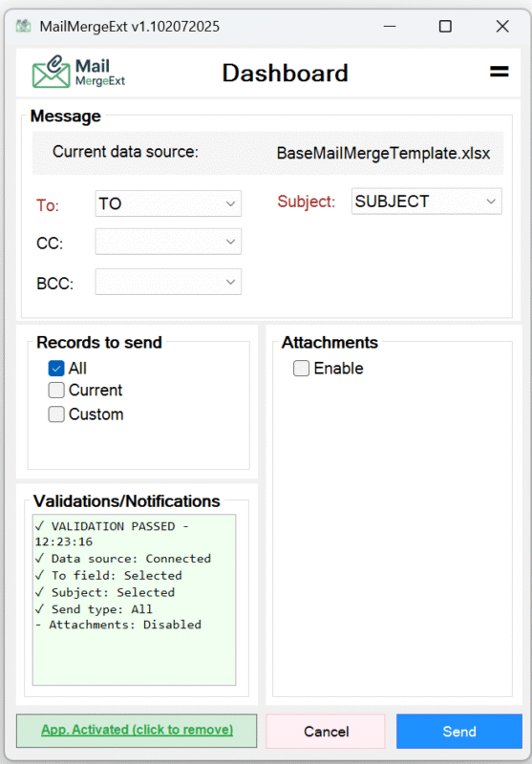
Task: Uncheck the All records checkbox
Action: [x=56, y=369]
